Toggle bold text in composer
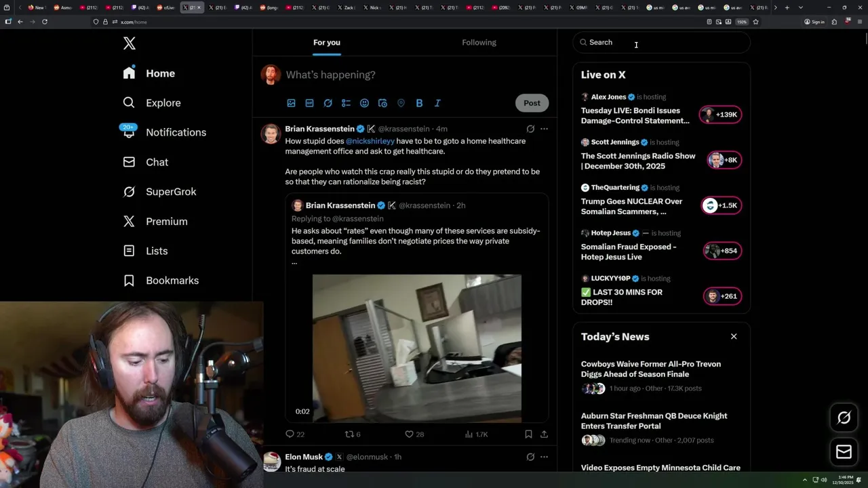 coord(419,103)
